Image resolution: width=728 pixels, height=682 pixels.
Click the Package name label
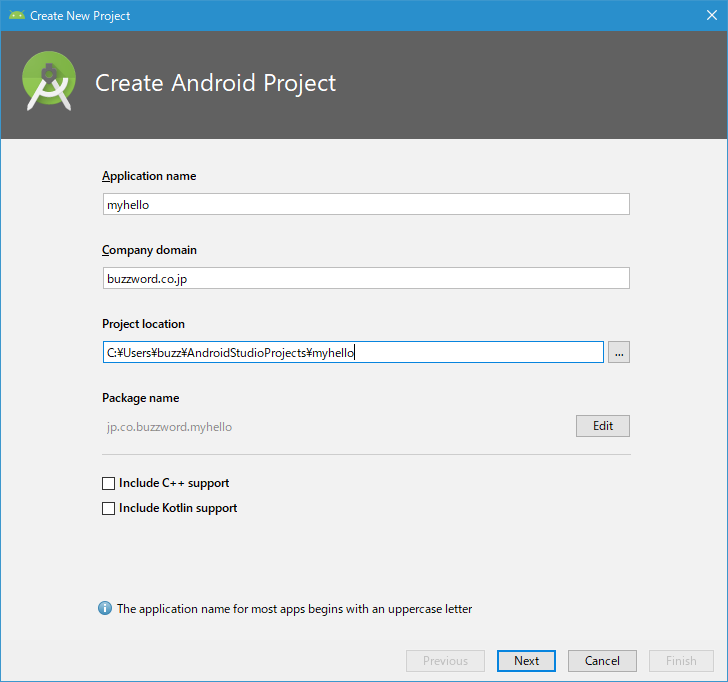click(x=140, y=398)
